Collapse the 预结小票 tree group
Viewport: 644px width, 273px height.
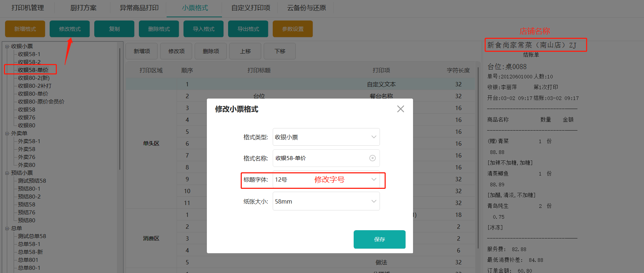coord(7,173)
